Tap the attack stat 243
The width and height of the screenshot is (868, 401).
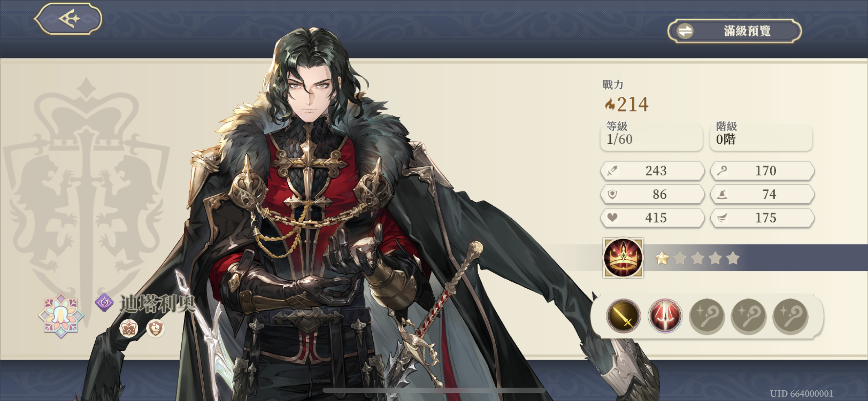click(x=653, y=171)
